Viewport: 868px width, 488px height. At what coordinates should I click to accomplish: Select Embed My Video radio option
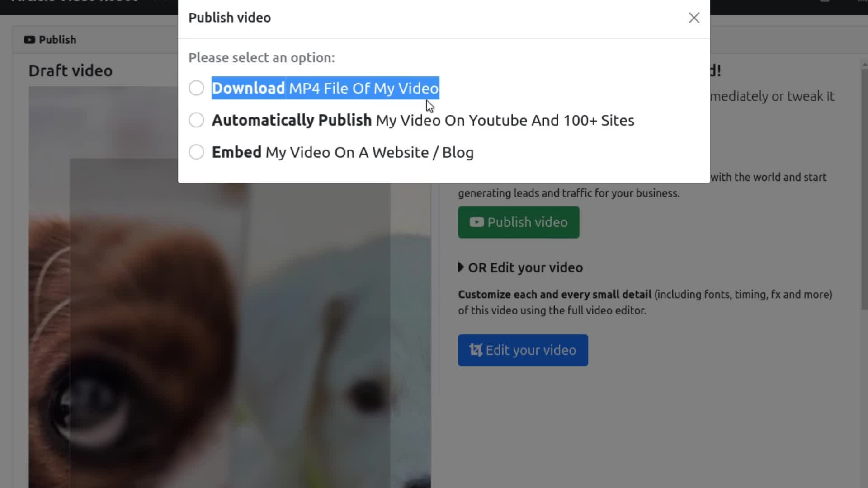[x=196, y=152]
